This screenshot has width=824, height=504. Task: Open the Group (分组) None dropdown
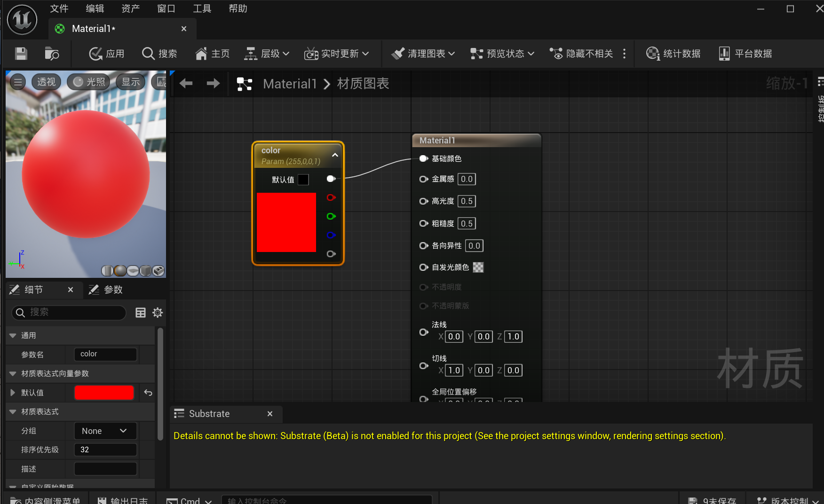105,431
